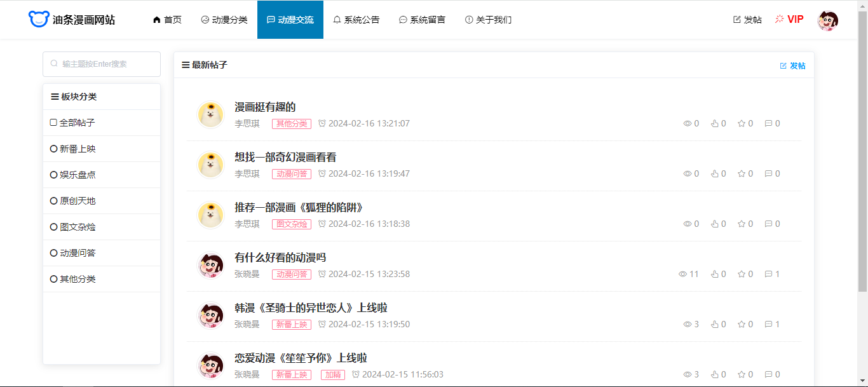Focus the 输主题按Enter搜索 search box
The image size is (868, 387).
click(x=102, y=64)
